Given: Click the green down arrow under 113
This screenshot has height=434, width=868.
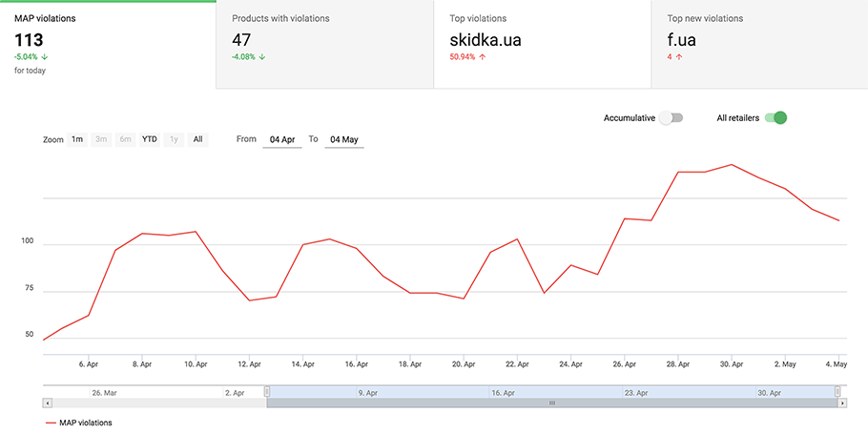Looking at the screenshot, I should [x=45, y=56].
